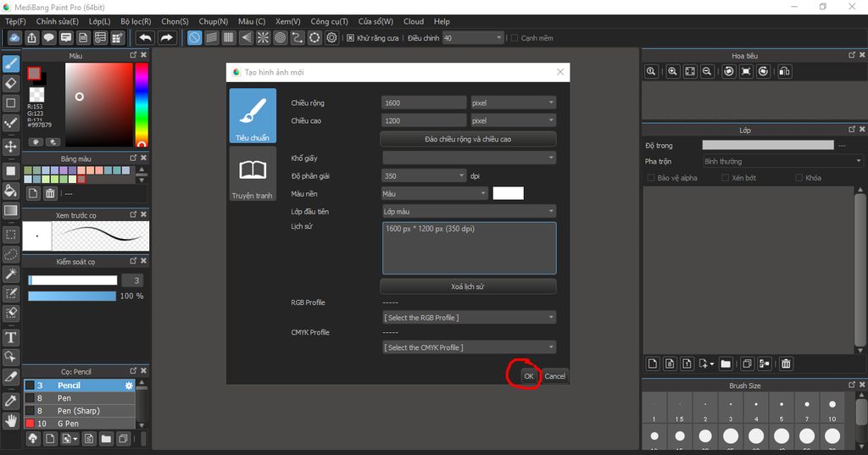The image size is (868, 455).
Task: Open the Màu nền dropdown
Action: 435,194
